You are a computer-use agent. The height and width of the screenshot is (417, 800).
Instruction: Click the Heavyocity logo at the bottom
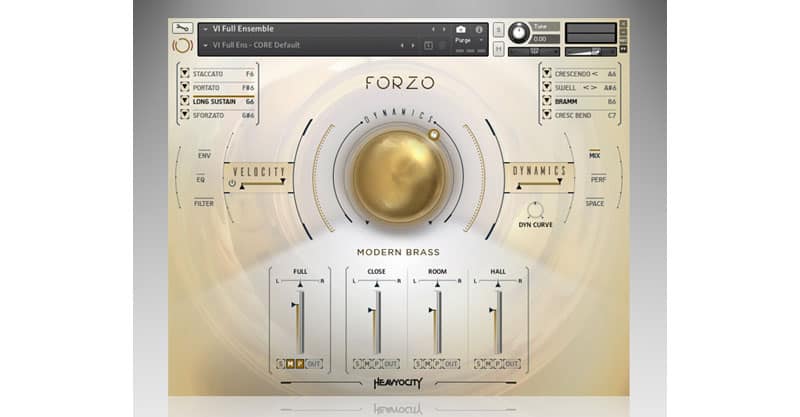(400, 384)
